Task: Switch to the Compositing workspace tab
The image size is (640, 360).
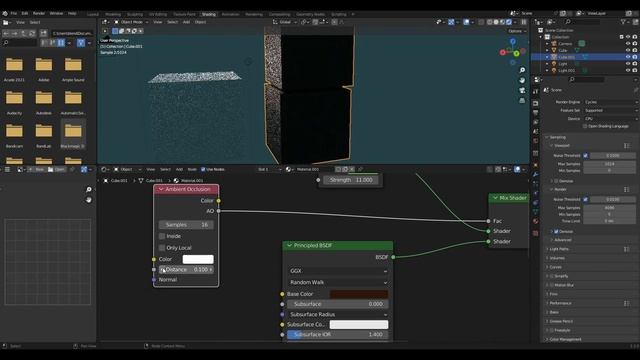Action: click(x=280, y=14)
